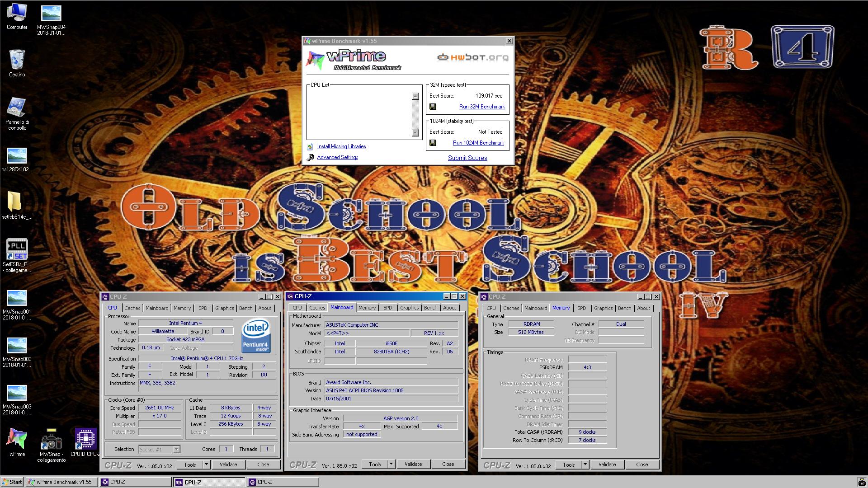The height and width of the screenshot is (488, 868).
Task: Click Validate in right CPU-Z window
Action: click(x=607, y=465)
